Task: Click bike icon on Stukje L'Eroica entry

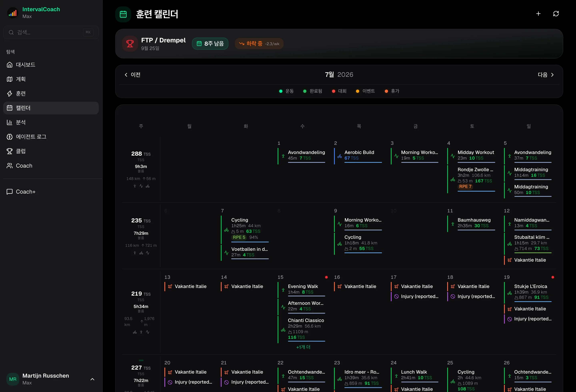Action: (x=509, y=293)
